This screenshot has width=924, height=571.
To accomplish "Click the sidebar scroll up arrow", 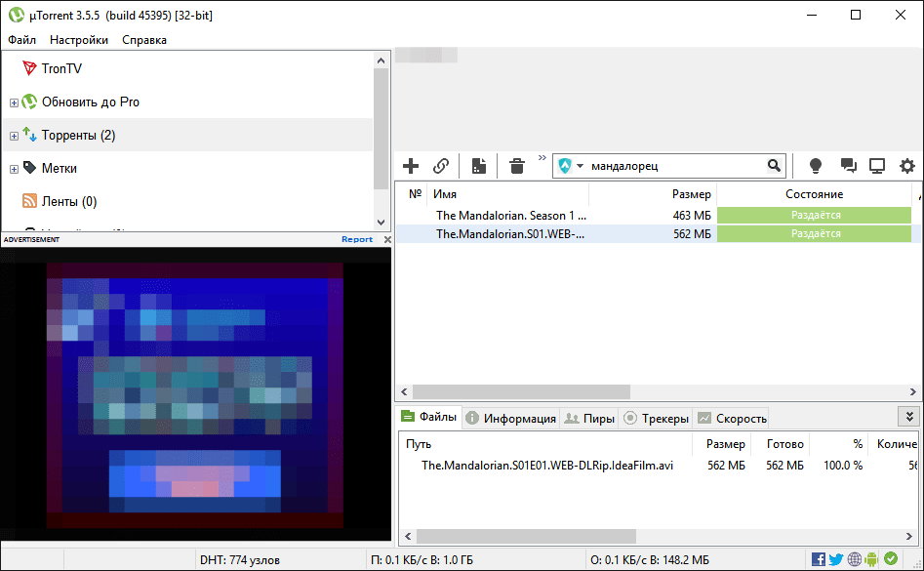I will point(381,61).
